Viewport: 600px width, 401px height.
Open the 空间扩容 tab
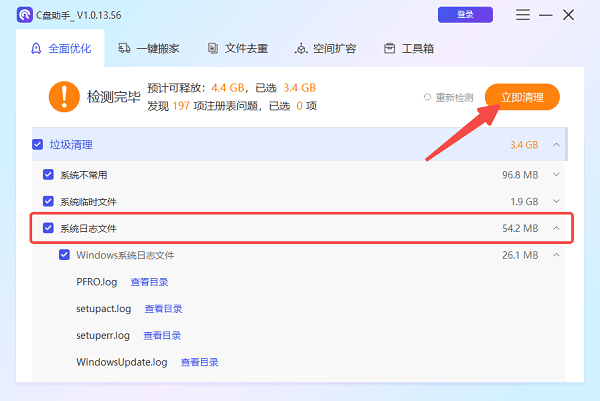click(328, 48)
